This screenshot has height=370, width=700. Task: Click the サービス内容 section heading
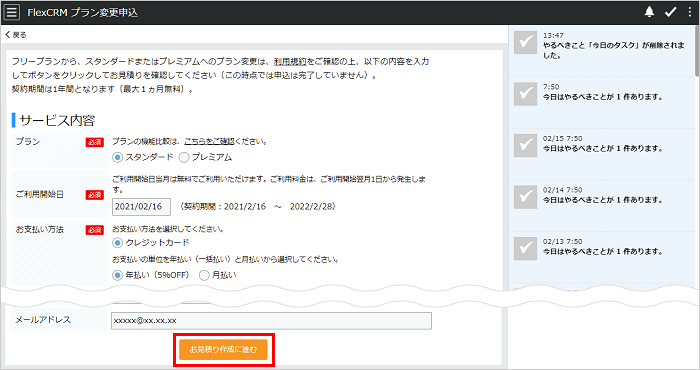click(x=57, y=121)
